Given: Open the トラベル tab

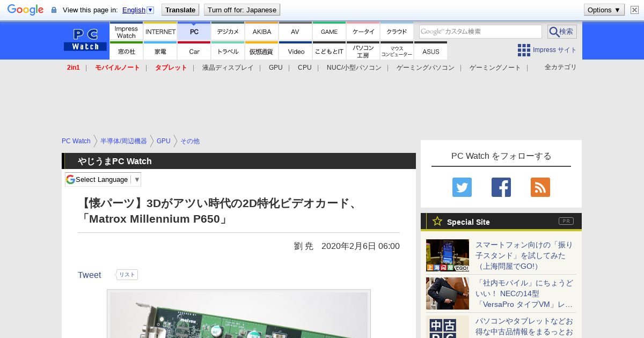Looking at the screenshot, I should [228, 51].
